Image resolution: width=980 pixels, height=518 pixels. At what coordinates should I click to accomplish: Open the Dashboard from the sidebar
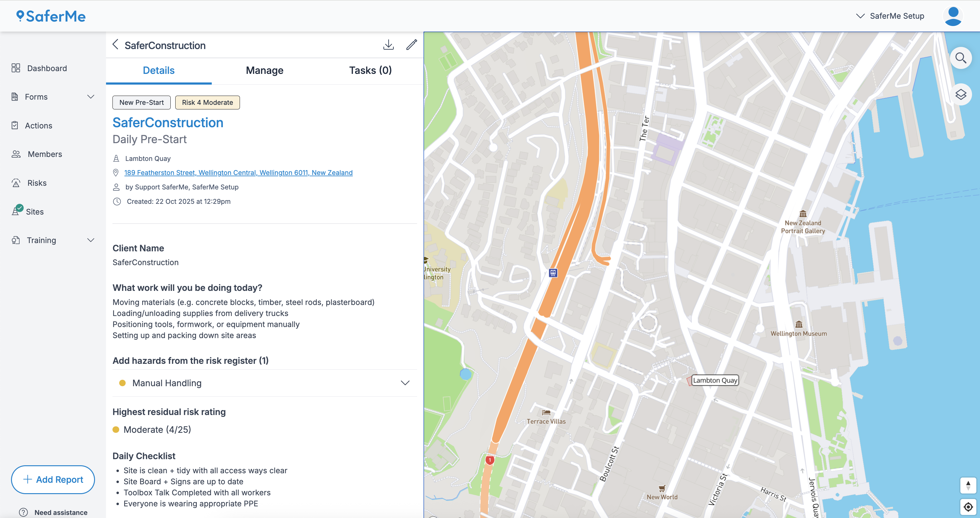[x=46, y=68]
